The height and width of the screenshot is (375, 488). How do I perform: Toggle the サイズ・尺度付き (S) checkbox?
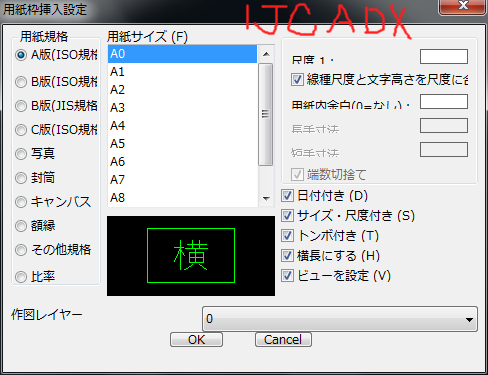[x=287, y=216]
